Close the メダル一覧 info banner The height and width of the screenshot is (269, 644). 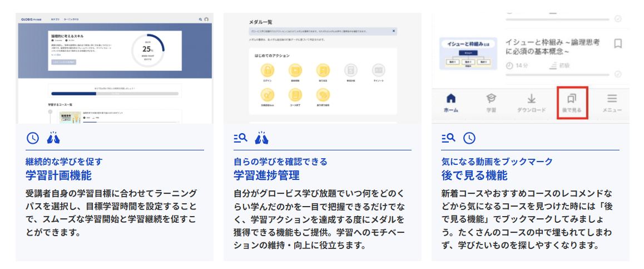pyautogui.click(x=394, y=31)
